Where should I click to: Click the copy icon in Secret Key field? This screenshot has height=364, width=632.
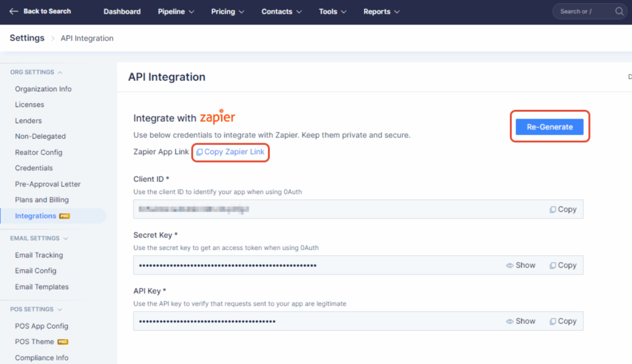pyautogui.click(x=552, y=265)
